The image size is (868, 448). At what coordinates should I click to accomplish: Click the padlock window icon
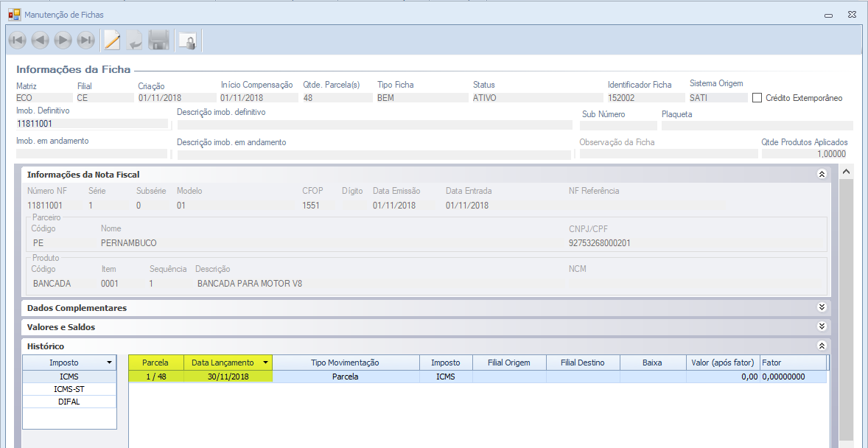click(188, 41)
